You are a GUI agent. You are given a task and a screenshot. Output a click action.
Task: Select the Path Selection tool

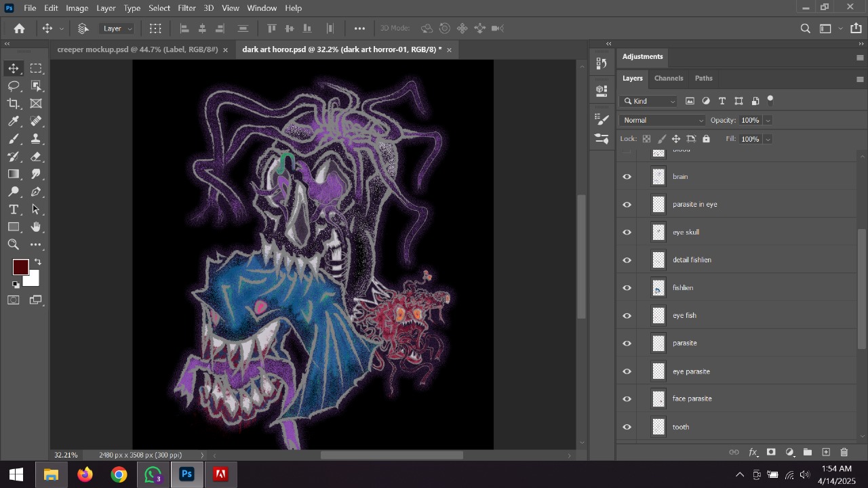[x=36, y=209]
